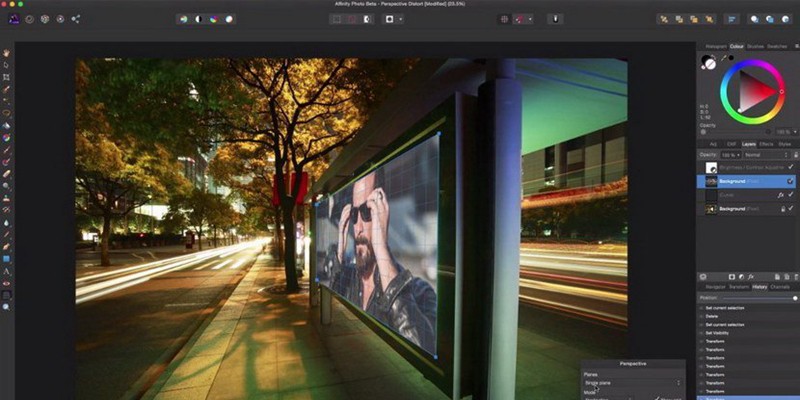Image resolution: width=800 pixels, height=400 pixels.
Task: Open the layer Opacity percentage dropdown
Action: point(730,155)
